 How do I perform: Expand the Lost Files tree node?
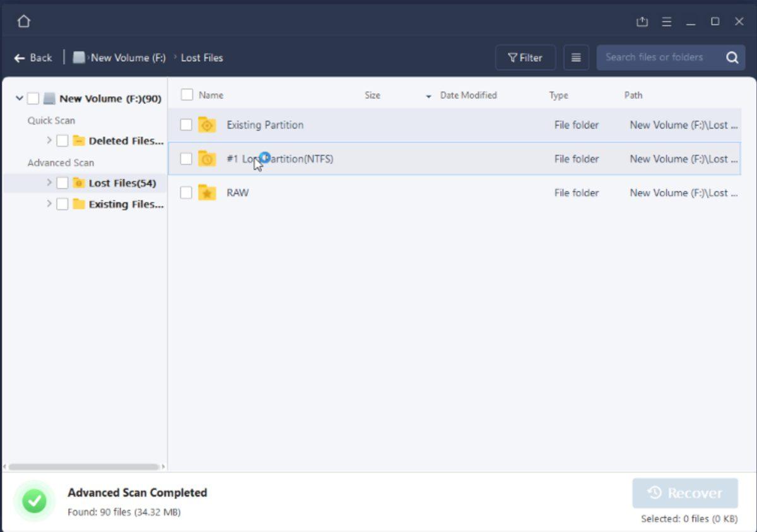coord(49,183)
